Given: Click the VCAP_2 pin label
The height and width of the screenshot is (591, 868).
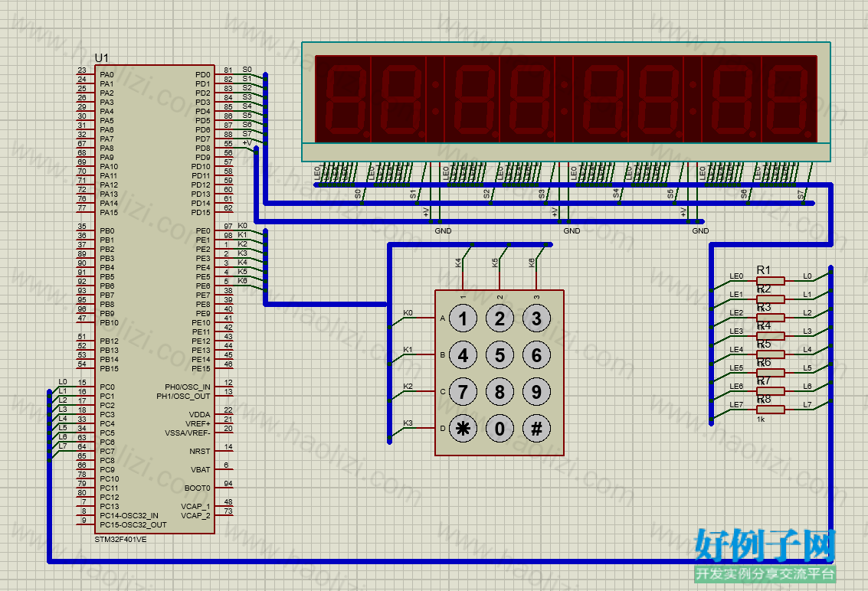Looking at the screenshot, I should (195, 515).
